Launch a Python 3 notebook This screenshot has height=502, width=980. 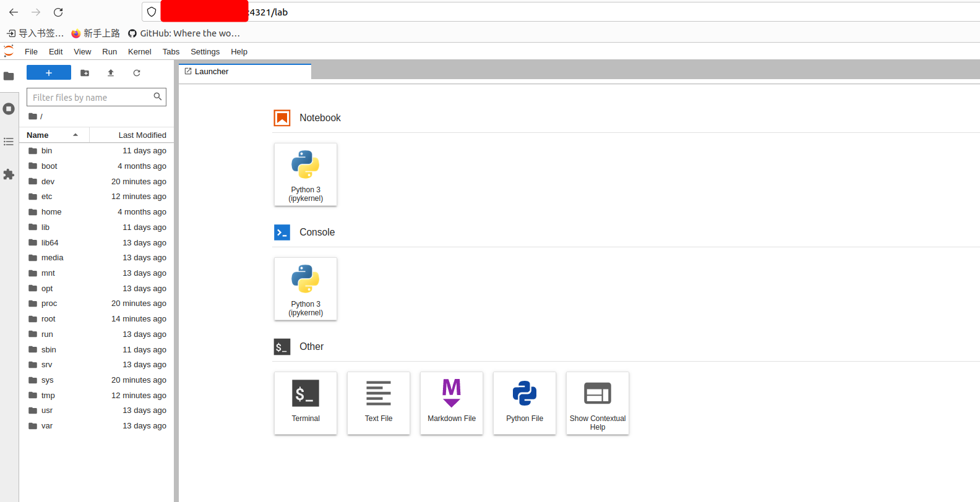click(x=306, y=174)
